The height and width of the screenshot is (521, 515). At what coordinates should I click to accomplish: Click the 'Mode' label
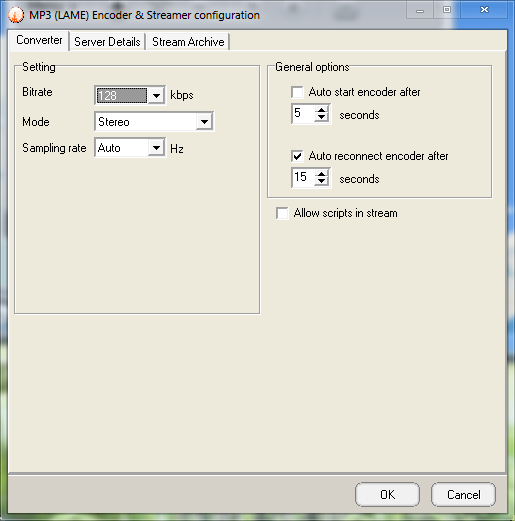[x=36, y=122]
